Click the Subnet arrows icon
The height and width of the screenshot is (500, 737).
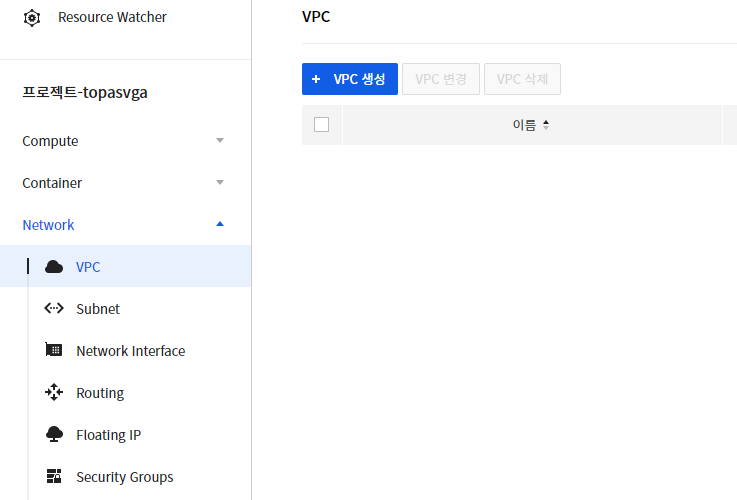coord(54,308)
